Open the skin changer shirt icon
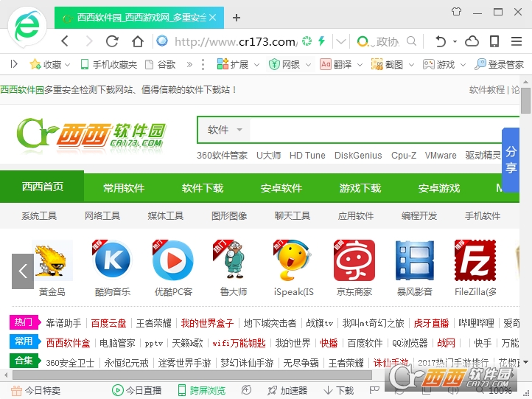The width and height of the screenshot is (532, 399). click(x=456, y=12)
